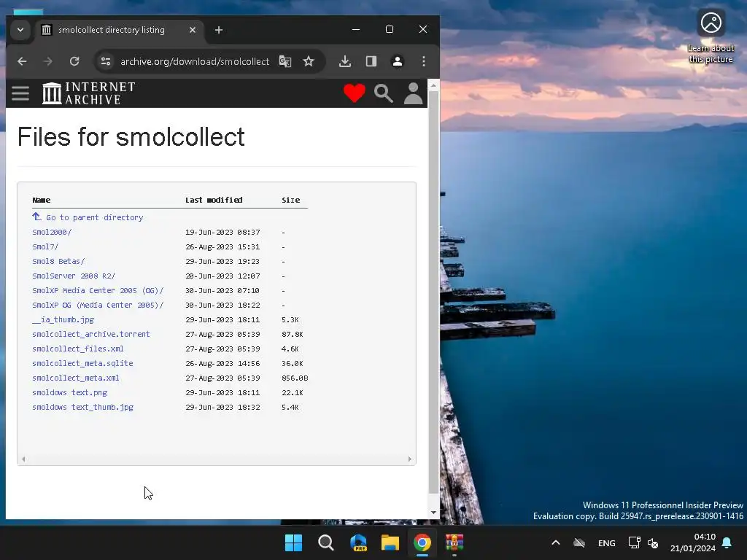This screenshot has height=560, width=747.
Task: Close the smolcollect directory listing tab
Action: tap(193, 30)
